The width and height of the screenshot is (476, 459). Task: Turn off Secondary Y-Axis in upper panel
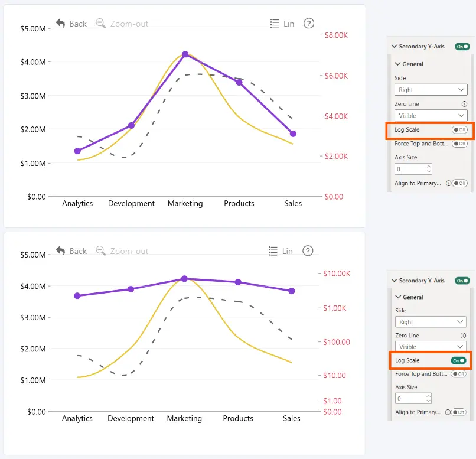462,47
